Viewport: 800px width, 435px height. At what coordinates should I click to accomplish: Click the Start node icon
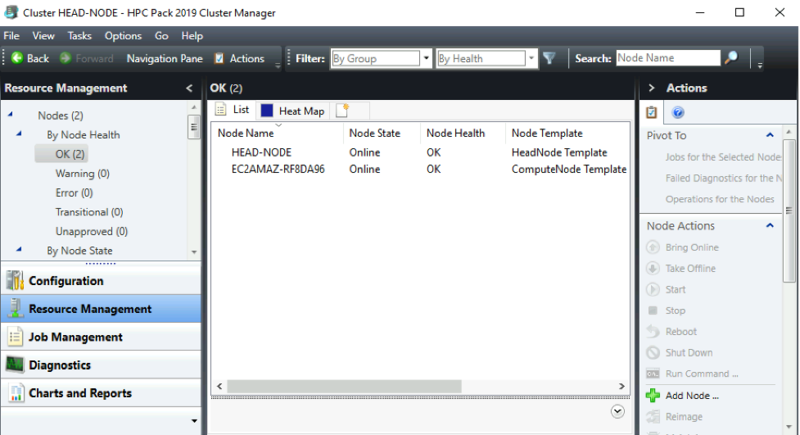[x=653, y=290]
